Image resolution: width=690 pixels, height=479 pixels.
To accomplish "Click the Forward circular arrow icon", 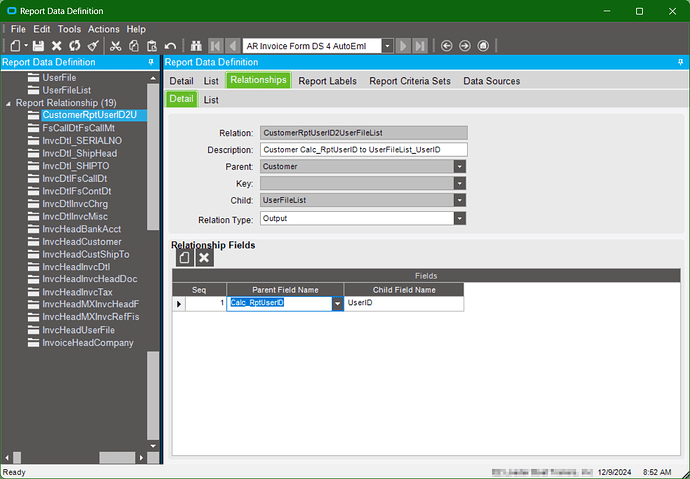I will (x=465, y=46).
